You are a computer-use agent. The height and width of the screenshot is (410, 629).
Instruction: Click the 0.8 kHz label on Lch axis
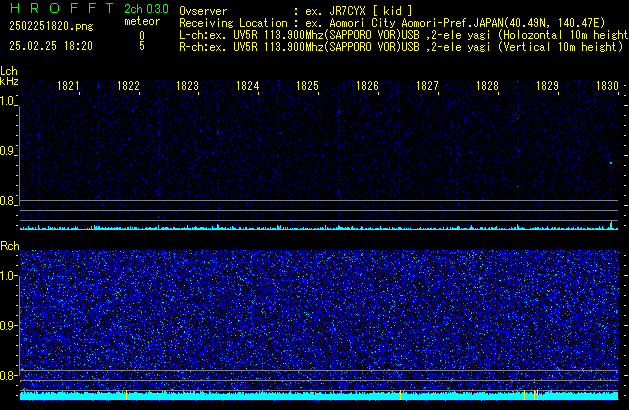pos(7,201)
